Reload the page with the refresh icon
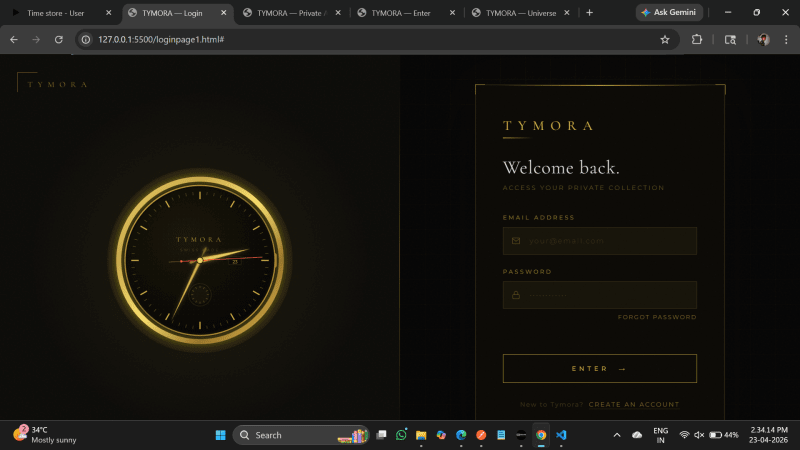This screenshot has height=450, width=800. (x=59, y=39)
